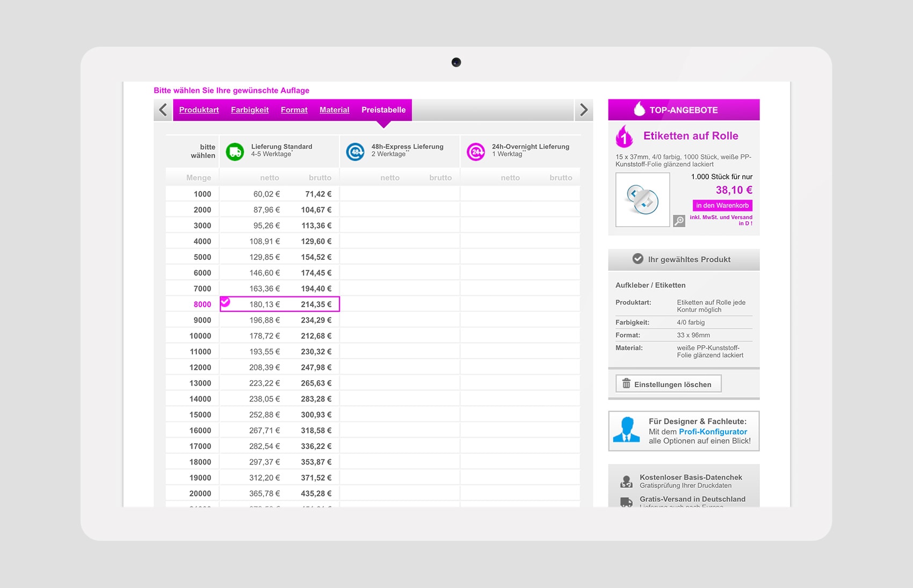Screen dimensions: 913x588
Task: Click the pink 24h-Overnight delivery icon
Action: point(475,152)
